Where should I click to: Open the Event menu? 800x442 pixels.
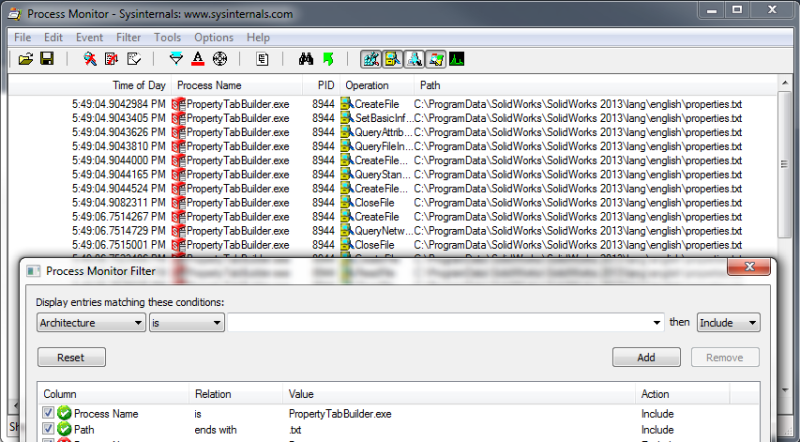pyautogui.click(x=89, y=37)
